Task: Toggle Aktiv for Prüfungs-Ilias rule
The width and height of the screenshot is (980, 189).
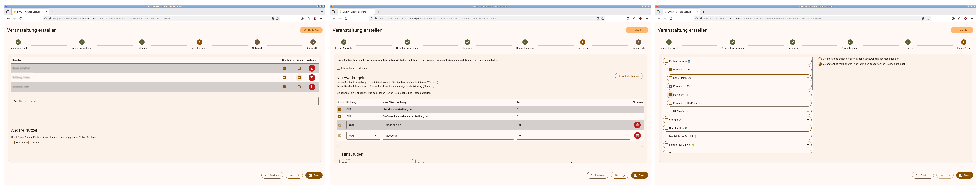Action: point(340,116)
